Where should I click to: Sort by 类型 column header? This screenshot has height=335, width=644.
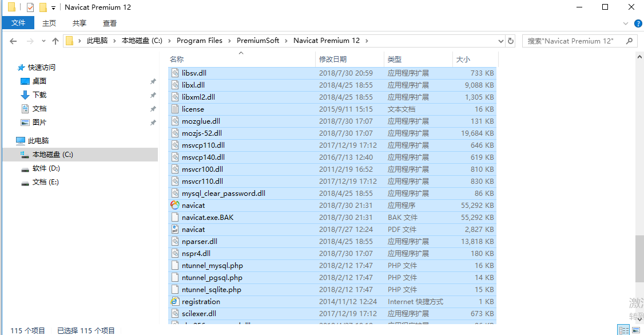[418, 59]
